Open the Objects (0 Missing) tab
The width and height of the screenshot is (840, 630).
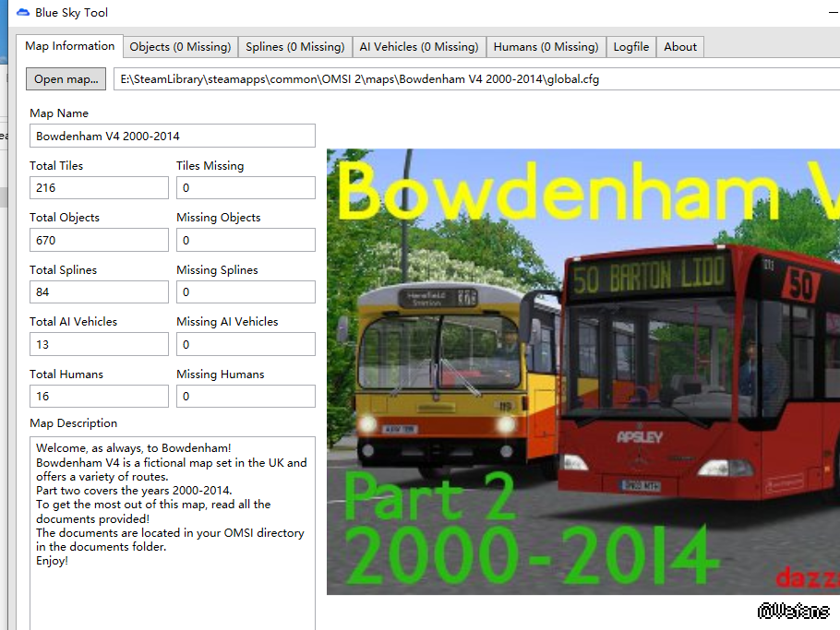coord(180,47)
